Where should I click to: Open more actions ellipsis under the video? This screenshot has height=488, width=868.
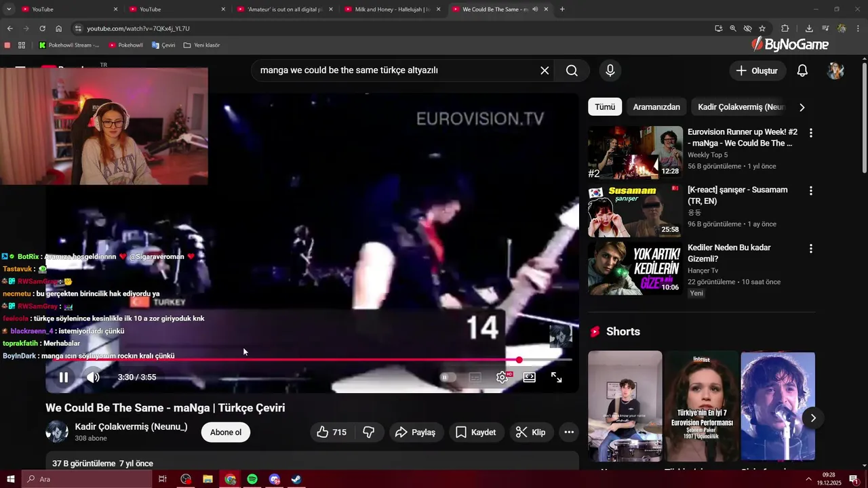[569, 432]
